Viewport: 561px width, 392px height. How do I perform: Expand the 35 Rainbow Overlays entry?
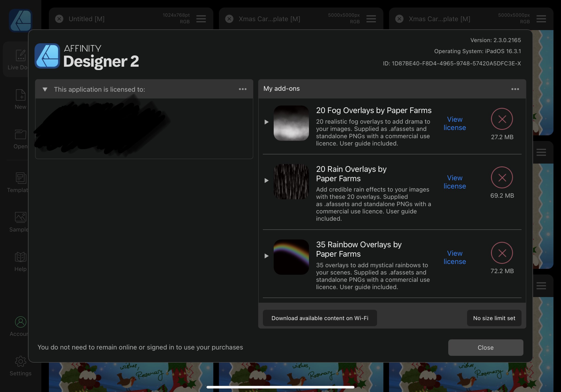point(266,256)
